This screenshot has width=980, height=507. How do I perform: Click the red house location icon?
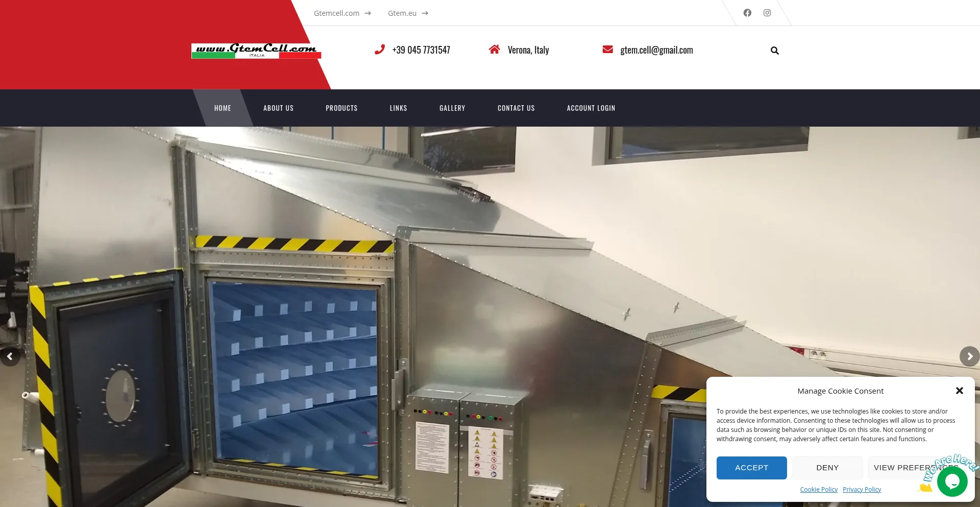pos(494,50)
